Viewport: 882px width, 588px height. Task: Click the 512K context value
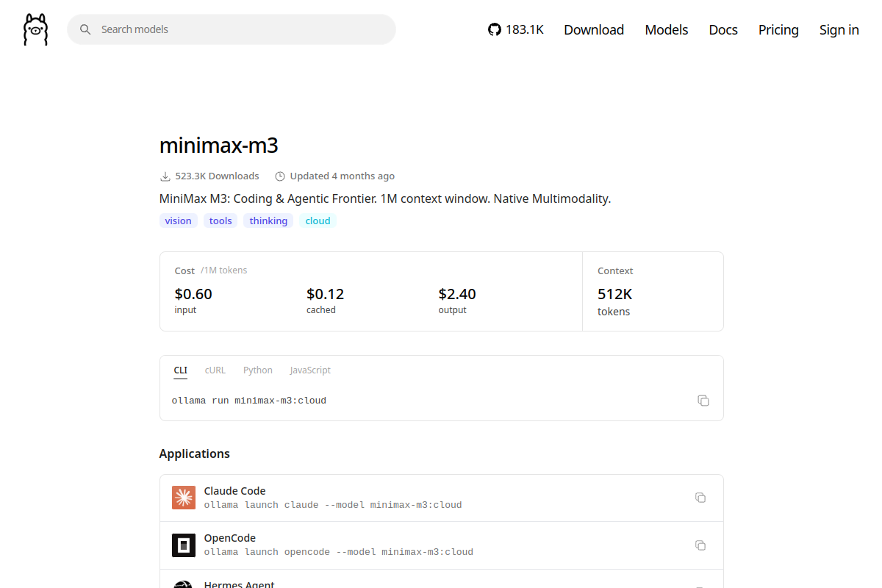point(615,294)
